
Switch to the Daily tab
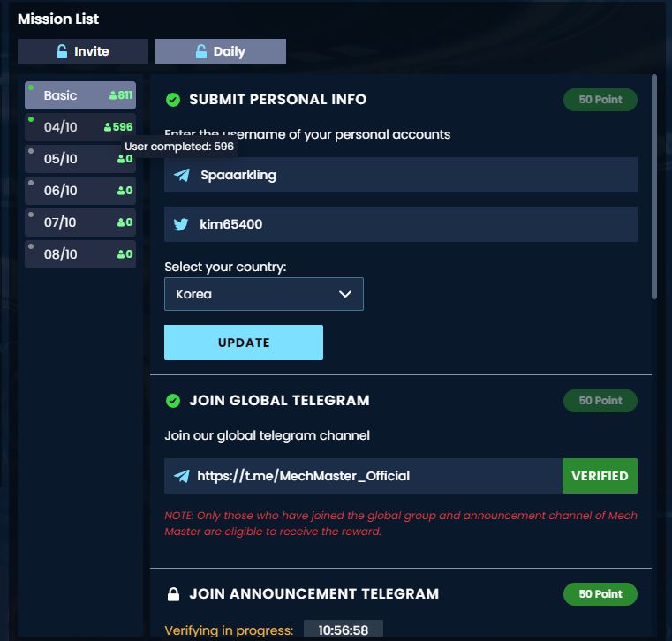(220, 51)
